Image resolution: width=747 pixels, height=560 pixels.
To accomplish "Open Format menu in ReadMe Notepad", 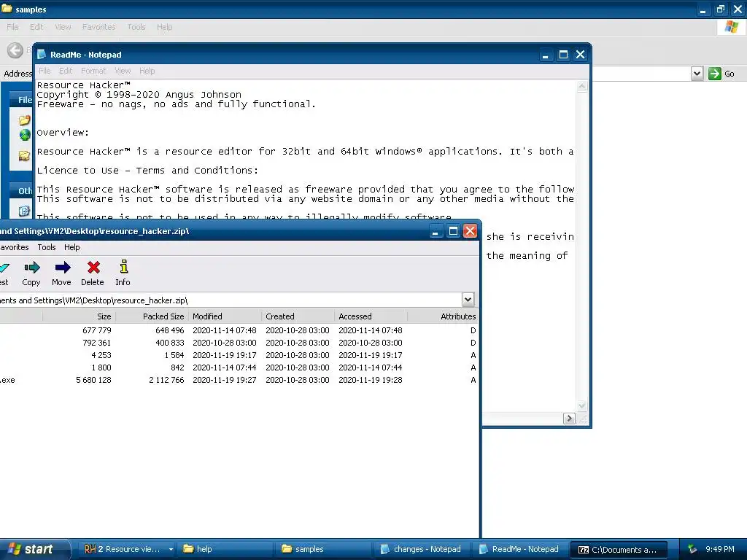I will pos(93,71).
